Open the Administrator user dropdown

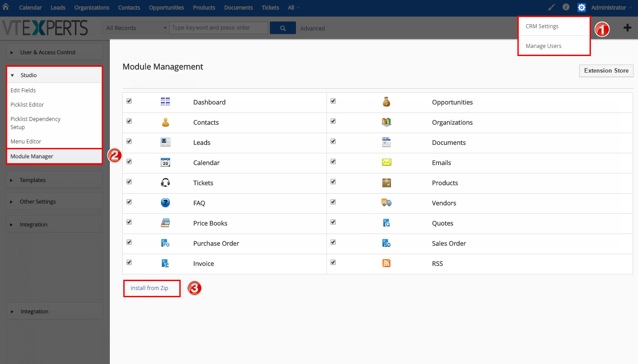tap(611, 8)
